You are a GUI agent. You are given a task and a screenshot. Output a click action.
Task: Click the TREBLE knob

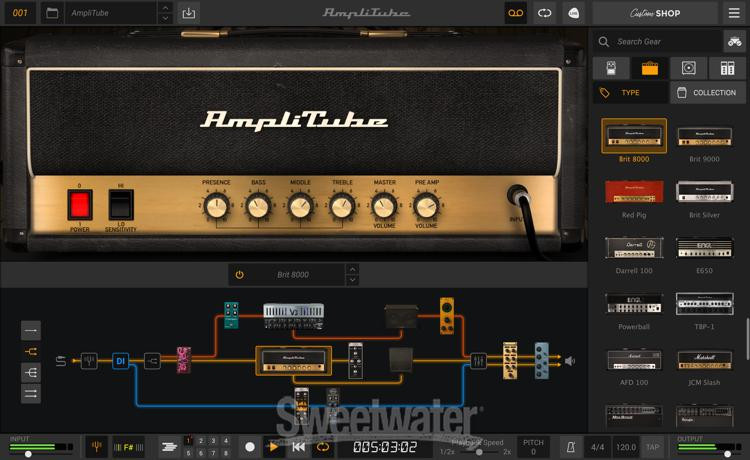342,207
